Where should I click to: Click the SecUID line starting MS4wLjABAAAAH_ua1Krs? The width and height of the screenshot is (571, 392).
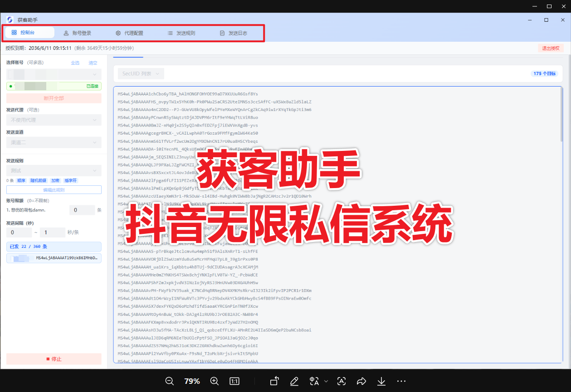(x=188, y=267)
